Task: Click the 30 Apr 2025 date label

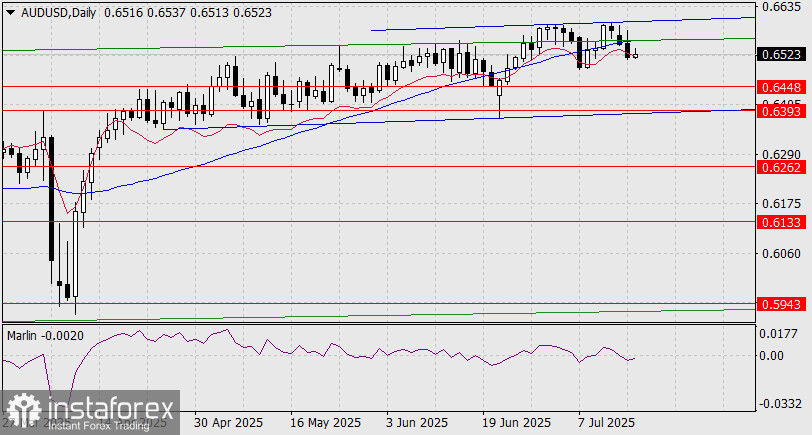Action: coord(228,423)
